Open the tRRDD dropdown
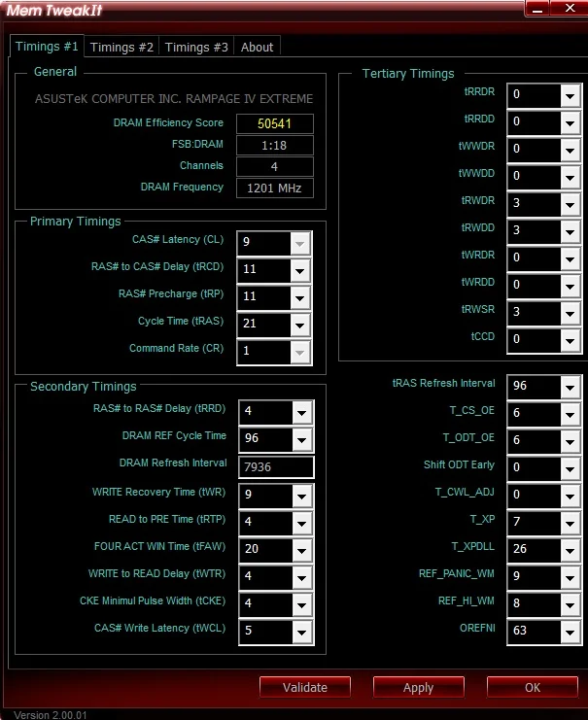Screen dimensions: 588x720 click(x=570, y=123)
